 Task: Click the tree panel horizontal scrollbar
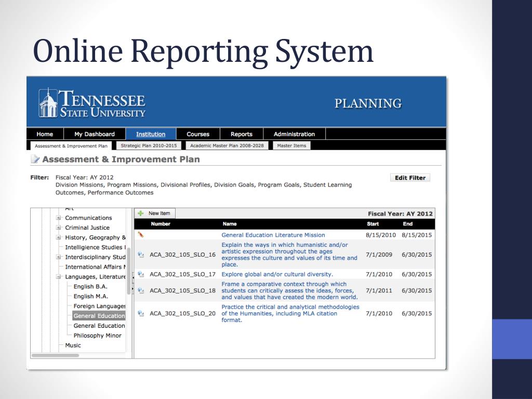coord(55,355)
